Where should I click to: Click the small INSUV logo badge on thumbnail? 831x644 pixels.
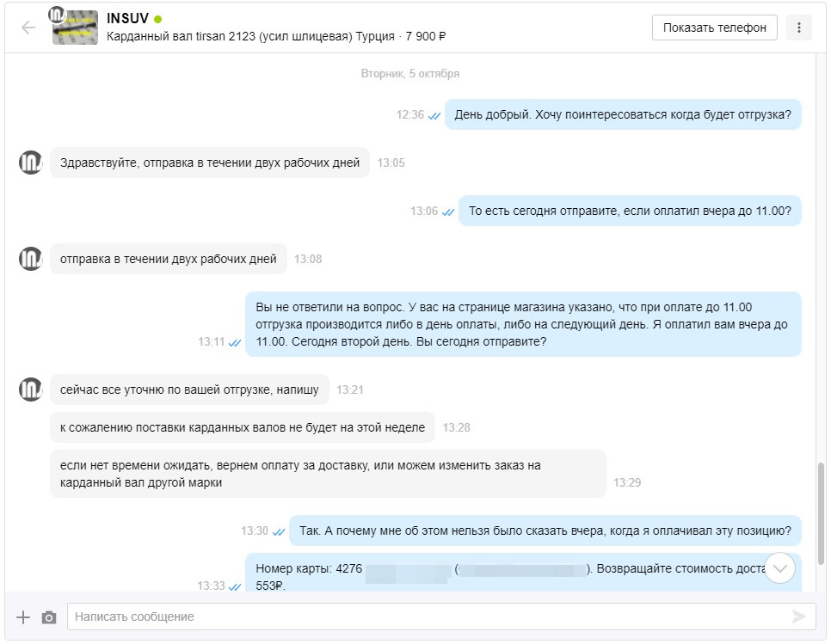pos(57,14)
